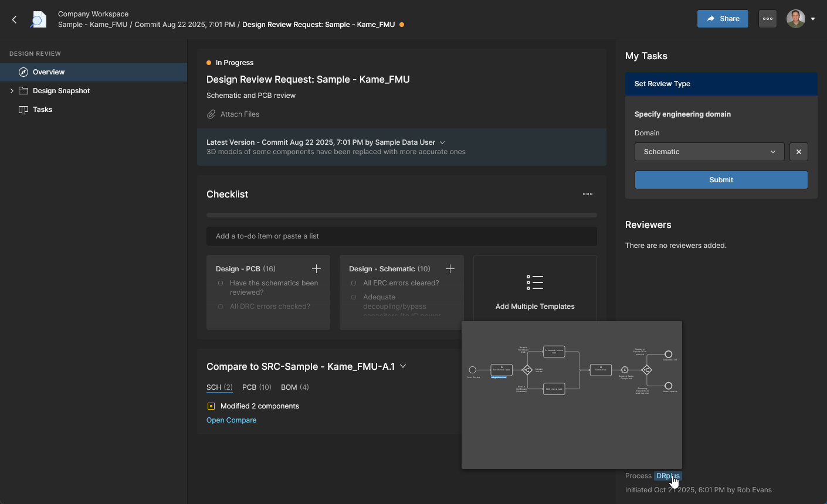Check 'Have the schematics been reviewed?' item
The height and width of the screenshot is (504, 827).
[x=221, y=283]
